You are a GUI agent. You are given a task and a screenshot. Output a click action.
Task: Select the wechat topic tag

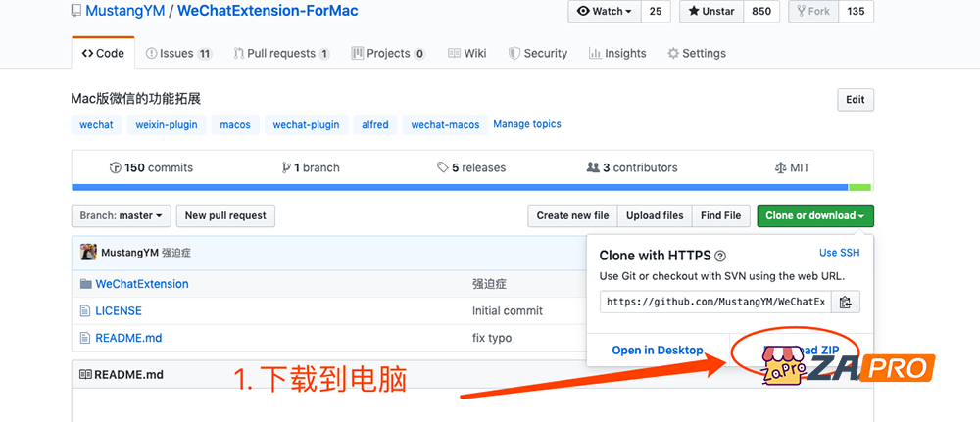click(x=96, y=125)
